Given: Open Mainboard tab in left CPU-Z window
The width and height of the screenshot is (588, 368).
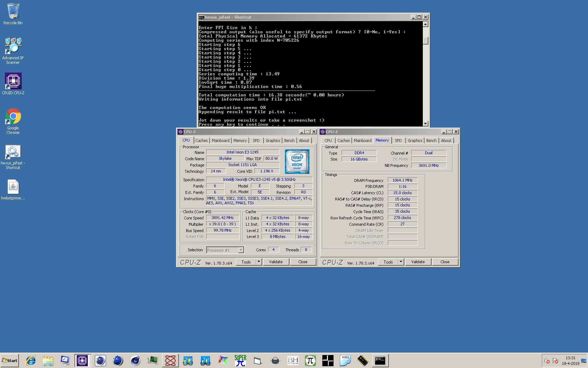Looking at the screenshot, I should pos(220,141).
